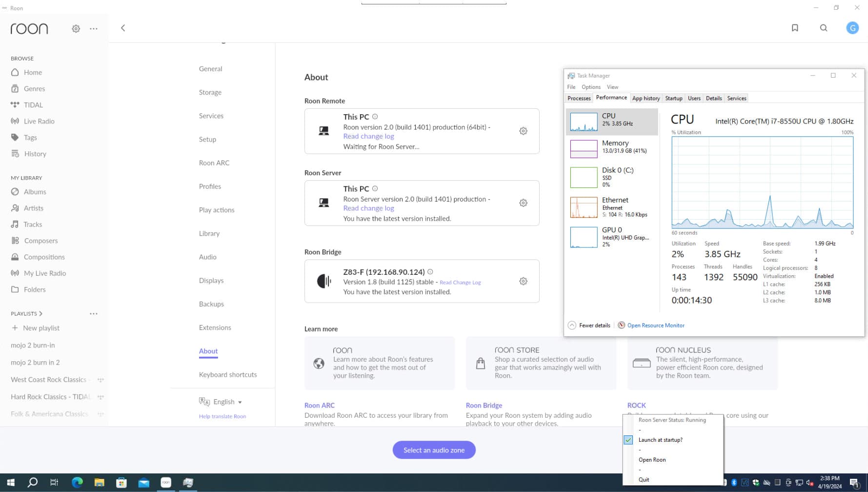Open Roon Server This PC gear icon
This screenshot has width=868, height=492.
tap(523, 203)
